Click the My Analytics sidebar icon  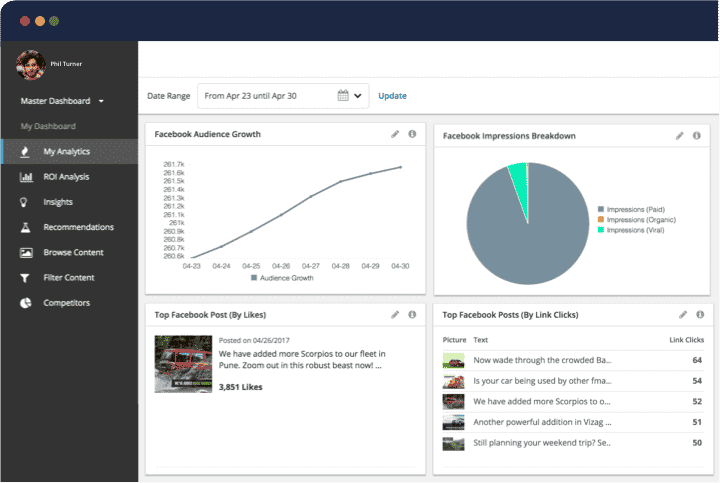pyautogui.click(x=25, y=152)
